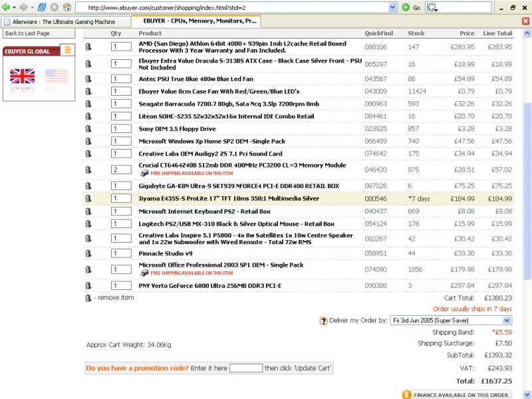Select the EBUYER CPUs, Memory, Monitors tab
This screenshot has height=399, width=532.
coord(199,21)
